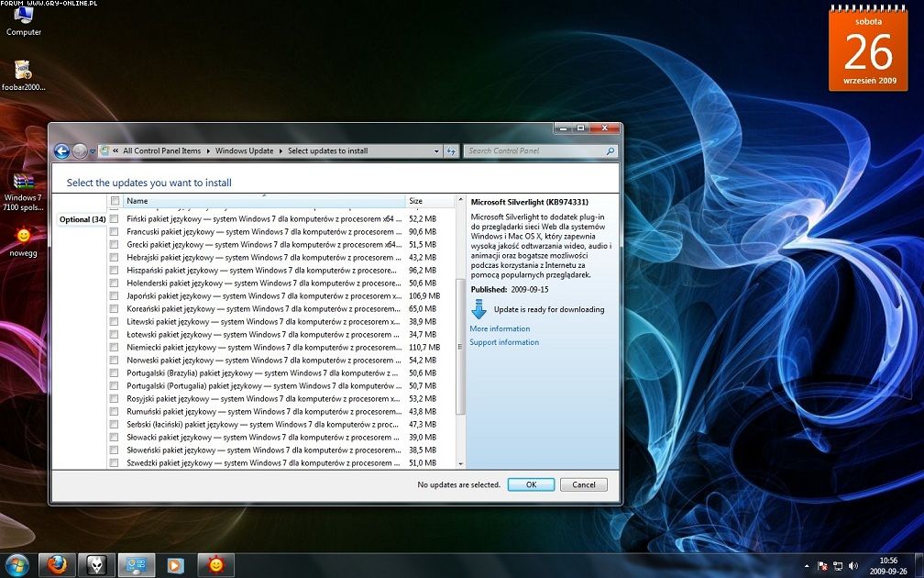Click the Select updates to install breadcrumb
Screen dimensions: 924x578
327,151
